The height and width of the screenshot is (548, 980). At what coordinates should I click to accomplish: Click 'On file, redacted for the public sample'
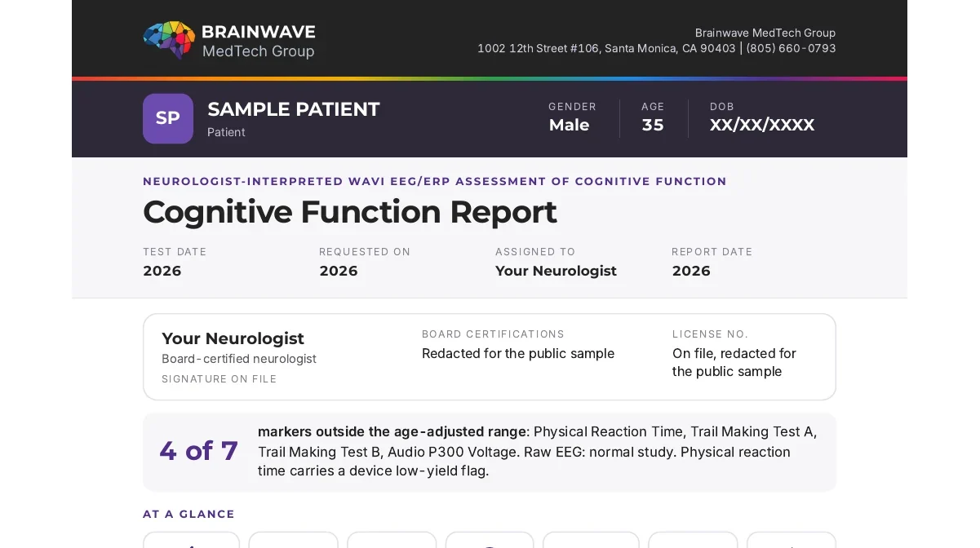734,362
